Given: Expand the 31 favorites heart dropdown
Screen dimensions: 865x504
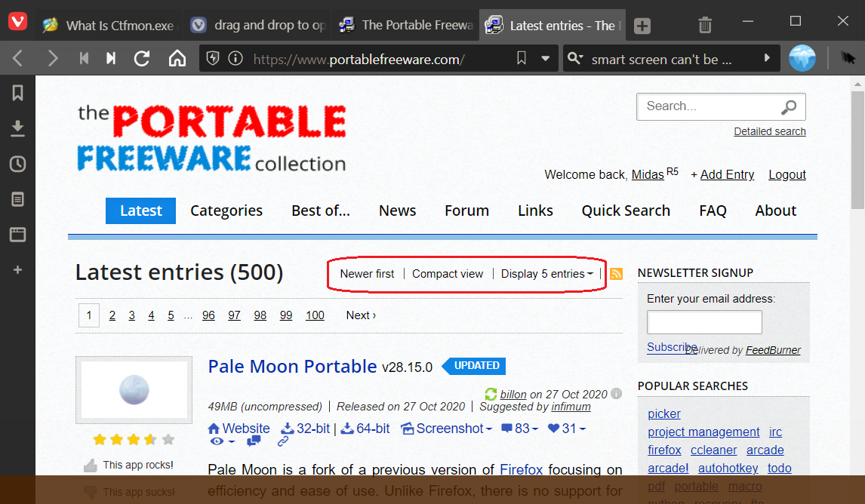Looking at the screenshot, I should point(567,429).
